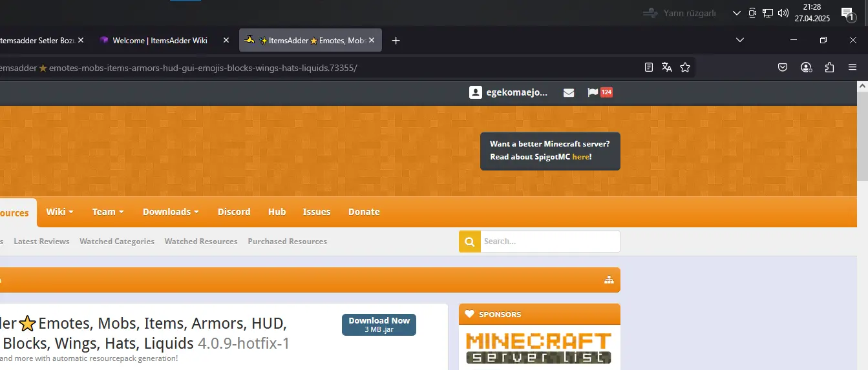Open Latest Reviews link
The width and height of the screenshot is (868, 370).
tap(41, 242)
